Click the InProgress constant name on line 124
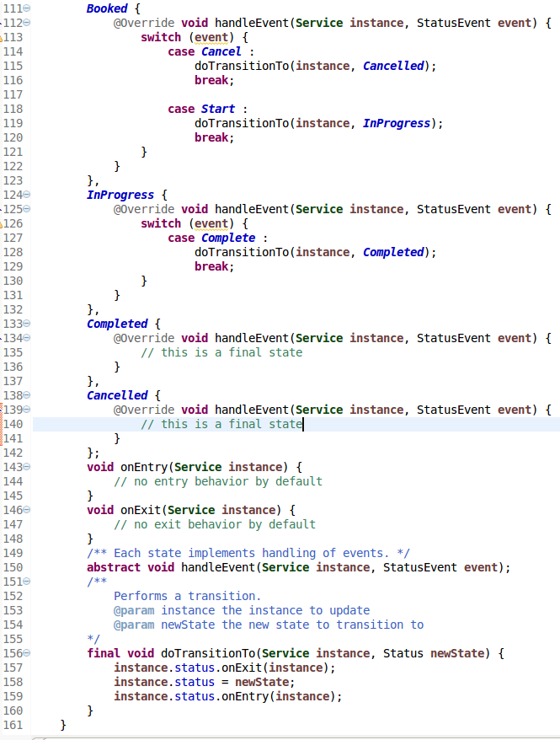The width and height of the screenshot is (560, 740). click(x=120, y=195)
